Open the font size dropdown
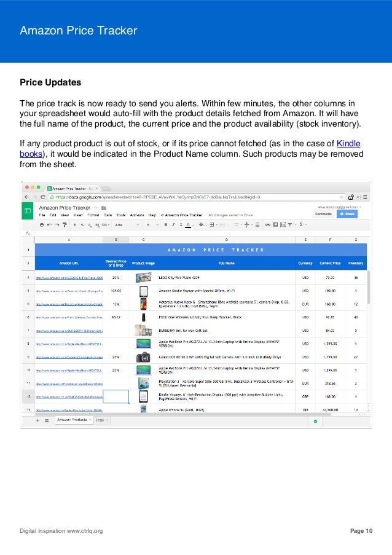The image size is (392, 555). tap(152, 225)
